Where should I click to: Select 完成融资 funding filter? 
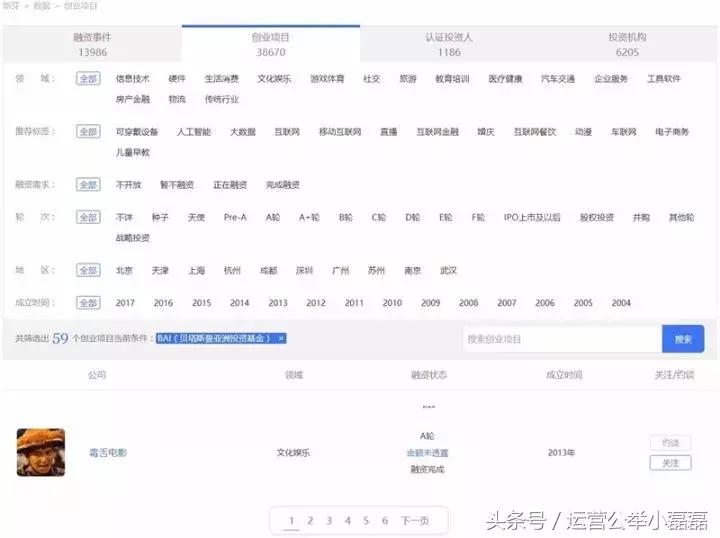tap(283, 185)
